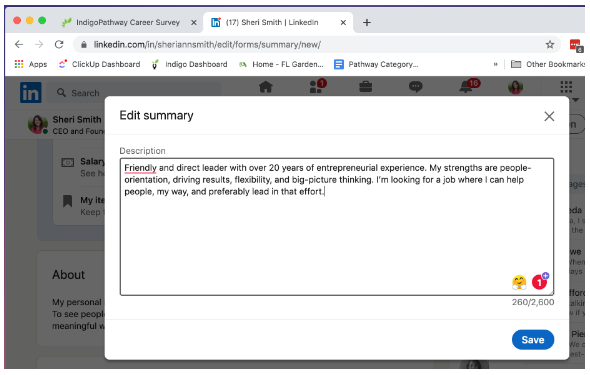The image size is (590, 375).
Task: Open My Network icon with badge
Action: tap(317, 86)
